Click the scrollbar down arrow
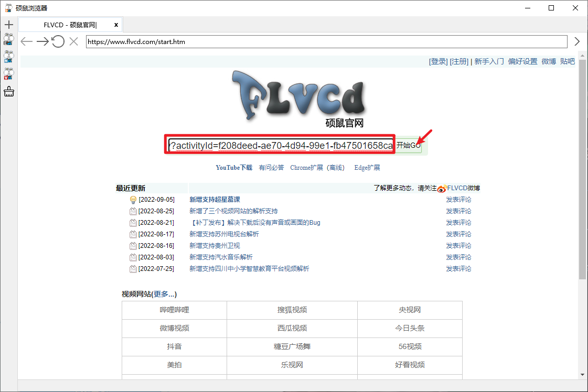Image resolution: width=588 pixels, height=392 pixels. click(x=582, y=374)
